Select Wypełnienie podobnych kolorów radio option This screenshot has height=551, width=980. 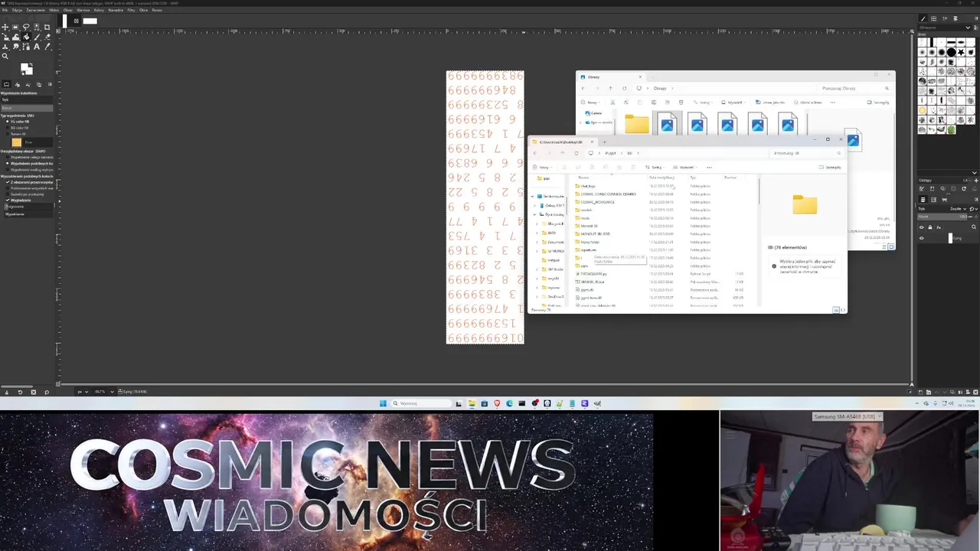(8, 163)
